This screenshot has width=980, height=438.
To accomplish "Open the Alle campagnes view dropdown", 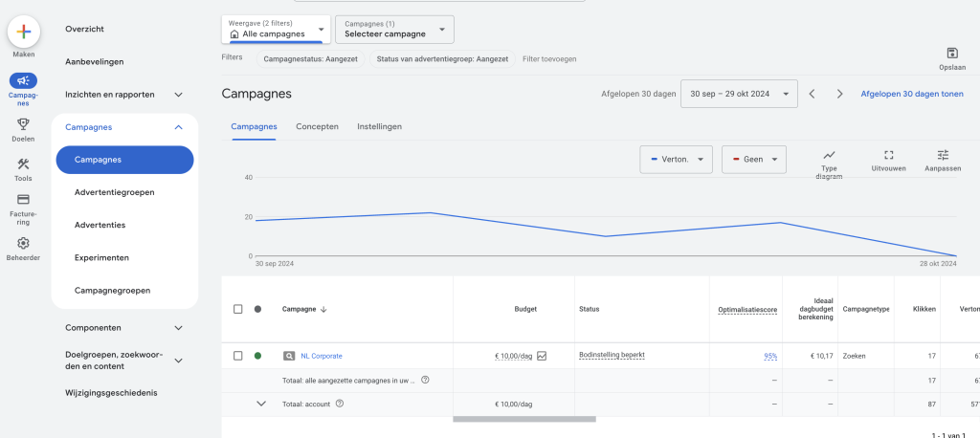I will pos(277,30).
